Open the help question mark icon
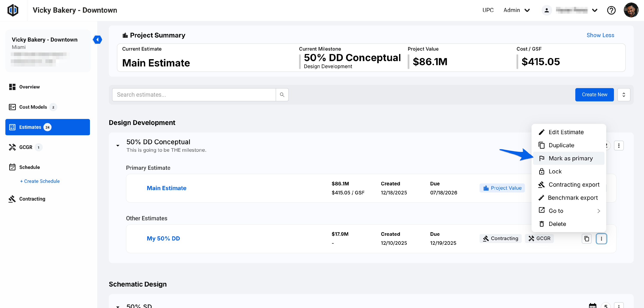644x308 pixels. pos(611,10)
